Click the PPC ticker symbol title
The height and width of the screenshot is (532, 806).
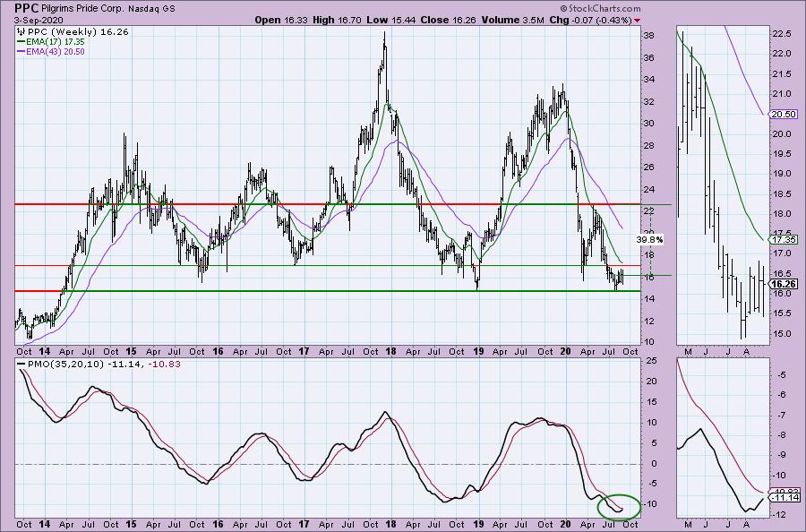pos(26,8)
